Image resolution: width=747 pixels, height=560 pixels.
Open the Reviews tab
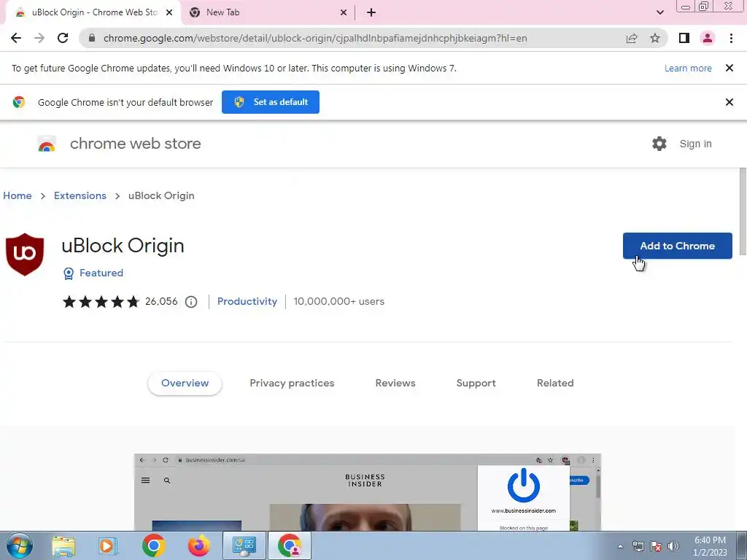pos(395,384)
